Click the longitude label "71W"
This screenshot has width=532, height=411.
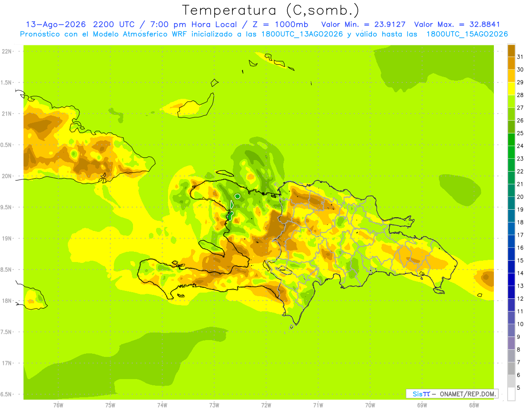318,405
